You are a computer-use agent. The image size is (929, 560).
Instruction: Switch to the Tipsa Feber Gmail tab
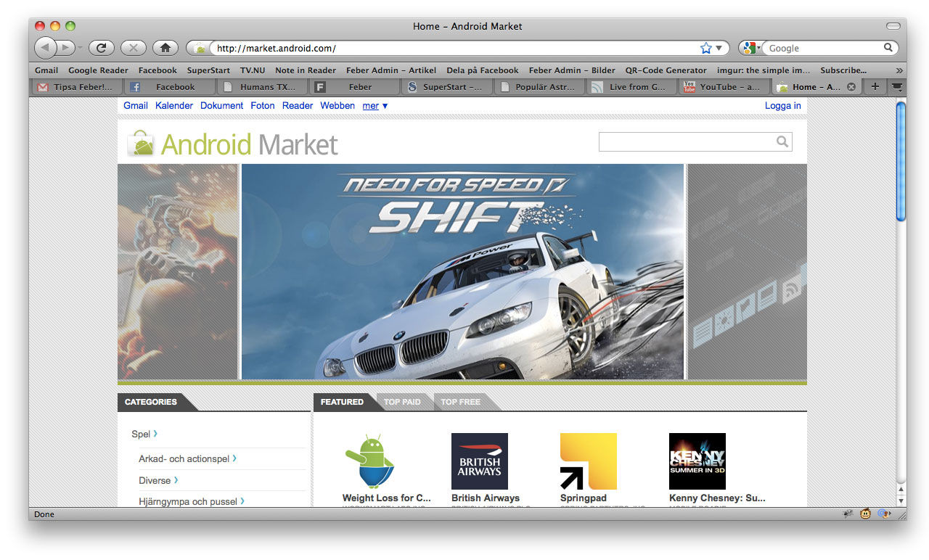(75, 87)
